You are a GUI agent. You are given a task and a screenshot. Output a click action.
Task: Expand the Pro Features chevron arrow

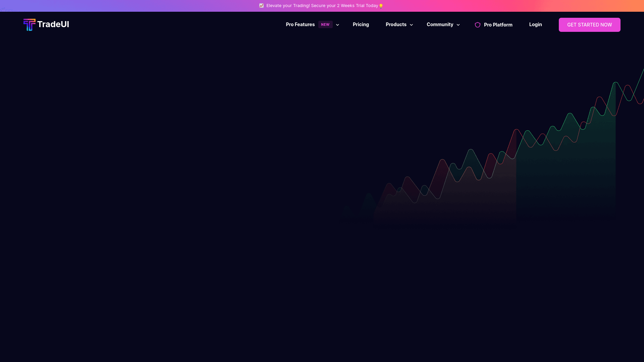337,25
